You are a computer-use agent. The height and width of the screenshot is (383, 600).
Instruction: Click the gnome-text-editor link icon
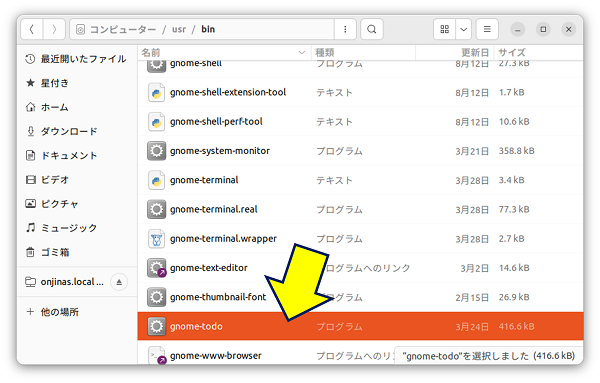point(157,268)
